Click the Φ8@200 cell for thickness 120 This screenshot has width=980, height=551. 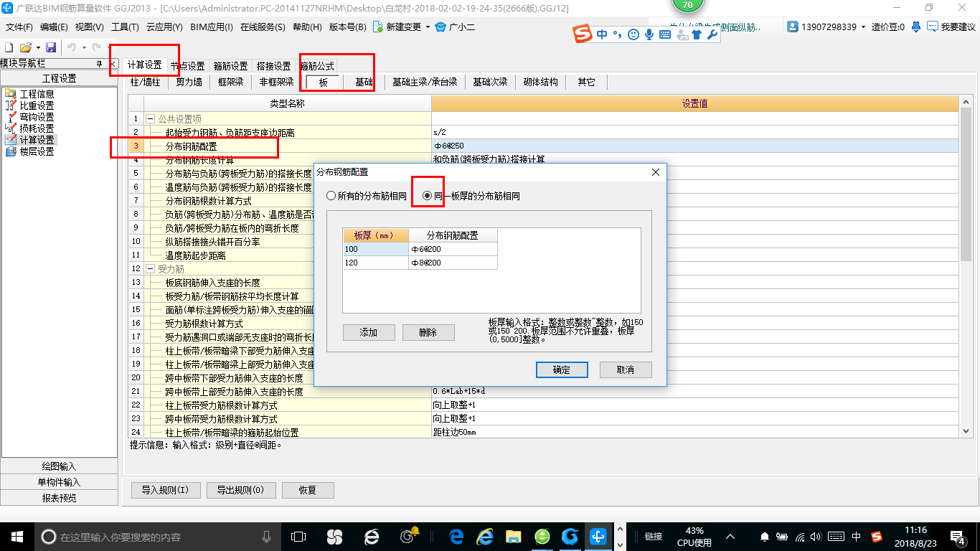coord(453,263)
